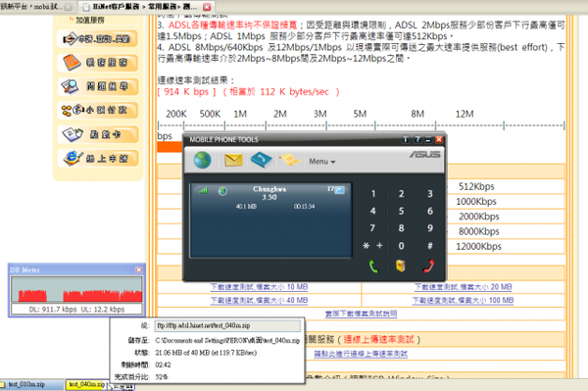Dial digit 4 on the keypad
Screen dimensions: 588x391
point(373,211)
